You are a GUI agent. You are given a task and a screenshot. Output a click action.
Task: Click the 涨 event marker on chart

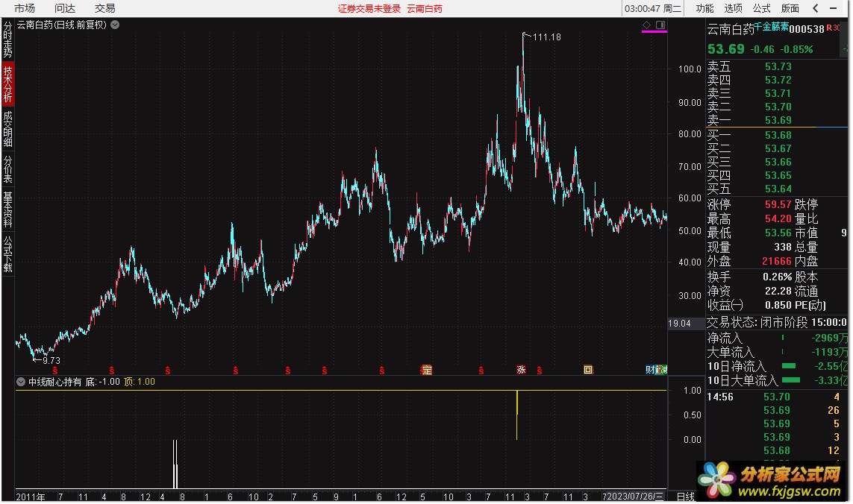pyautogui.click(x=521, y=370)
